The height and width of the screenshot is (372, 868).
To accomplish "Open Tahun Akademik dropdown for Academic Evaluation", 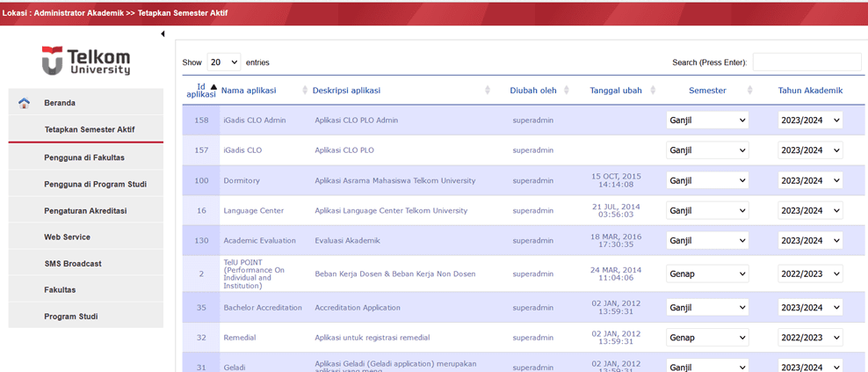I will [810, 241].
